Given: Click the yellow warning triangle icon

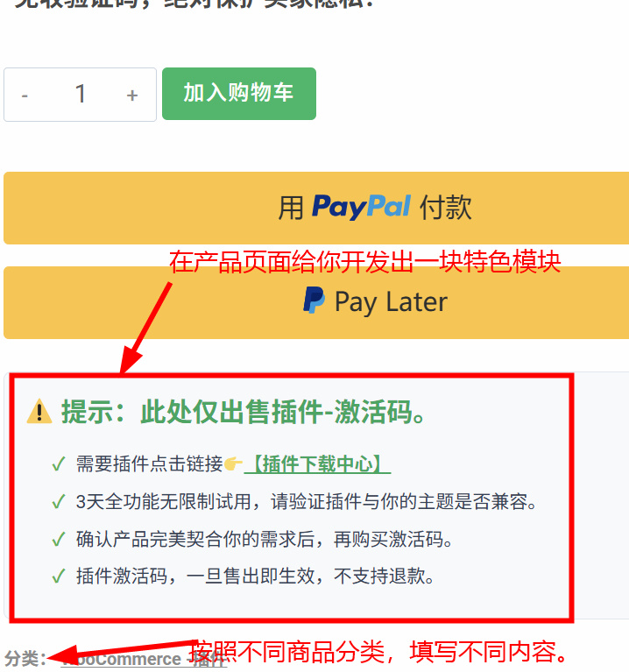Looking at the screenshot, I should [39, 412].
